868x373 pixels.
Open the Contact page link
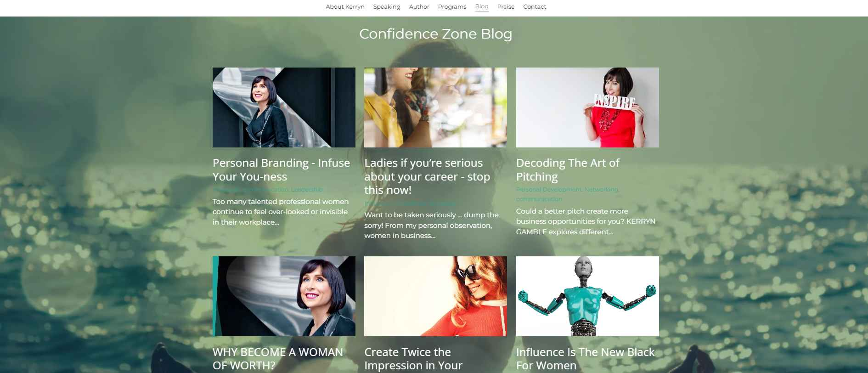click(535, 7)
